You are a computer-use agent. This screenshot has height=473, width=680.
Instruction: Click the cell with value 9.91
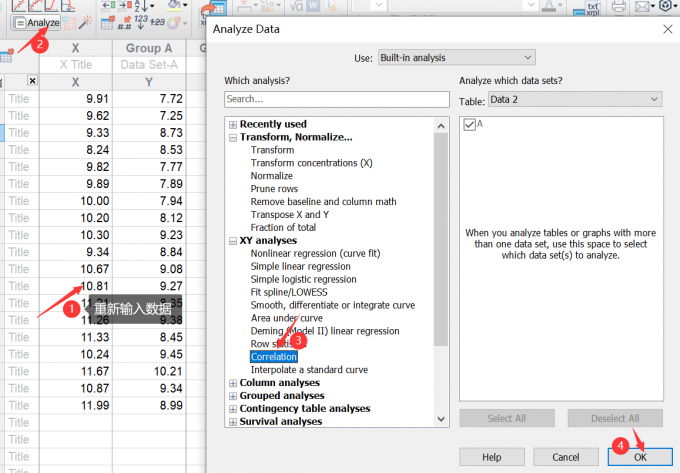(x=76, y=98)
